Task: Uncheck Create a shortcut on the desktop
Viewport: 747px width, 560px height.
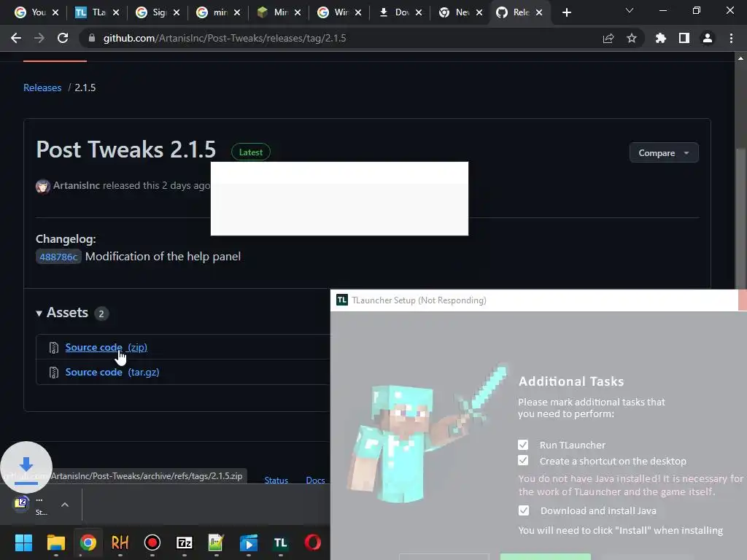Action: point(523,461)
